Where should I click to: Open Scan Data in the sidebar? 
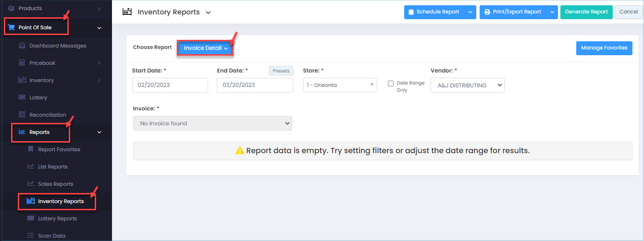coord(51,236)
